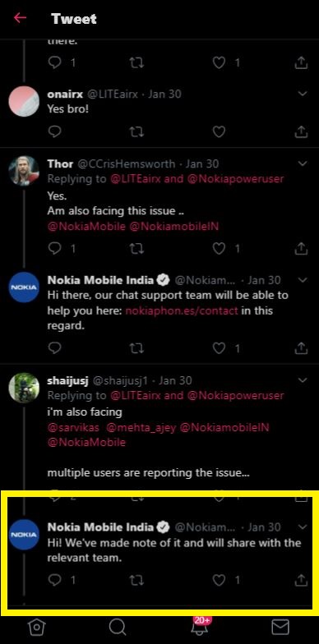319x644 pixels.
Task: Expand options chevron on shaijusj's tweet
Action: click(303, 380)
